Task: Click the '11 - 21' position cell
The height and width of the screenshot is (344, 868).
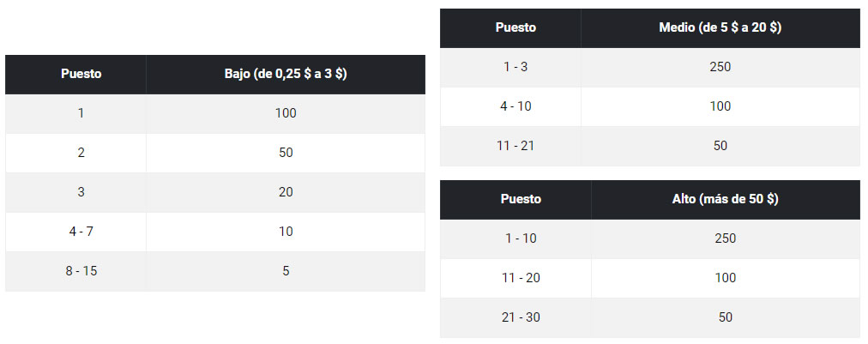Action: coord(515,146)
